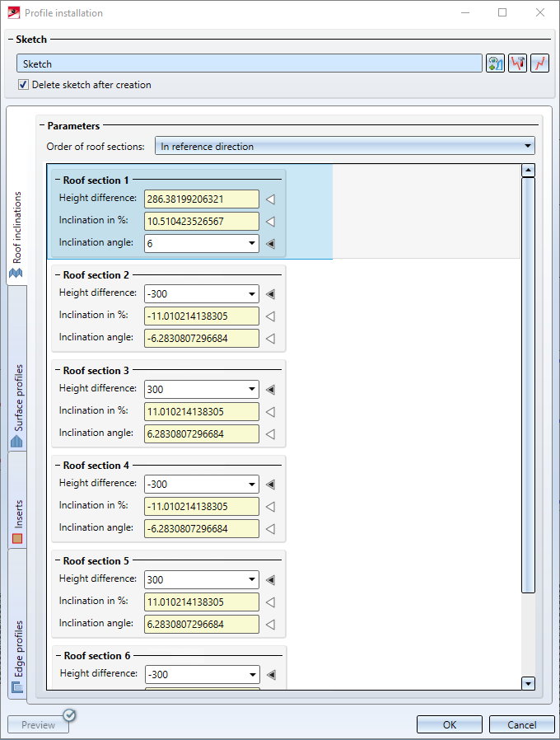Click the Roof inclinations tab icon

coord(16,273)
